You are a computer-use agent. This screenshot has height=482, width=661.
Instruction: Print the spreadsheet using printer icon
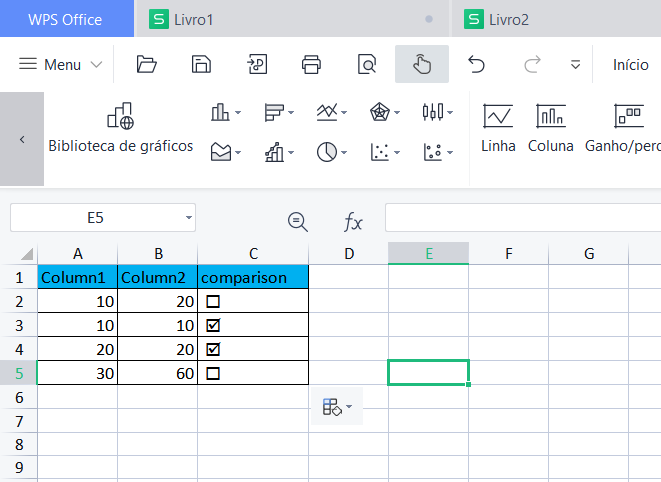[311, 65]
